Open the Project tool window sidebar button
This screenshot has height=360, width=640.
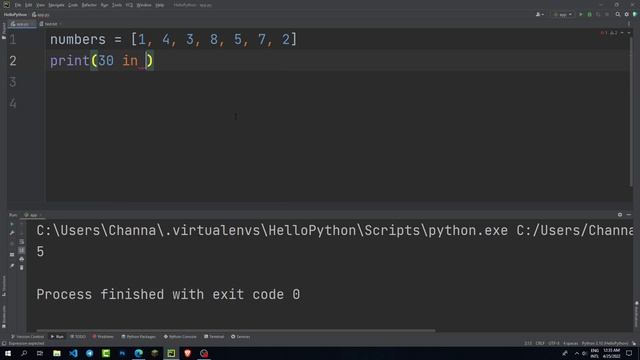tap(4, 31)
